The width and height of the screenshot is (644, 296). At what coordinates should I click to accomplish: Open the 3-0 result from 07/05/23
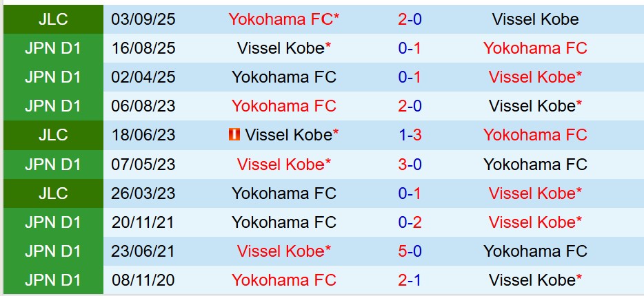pos(410,165)
